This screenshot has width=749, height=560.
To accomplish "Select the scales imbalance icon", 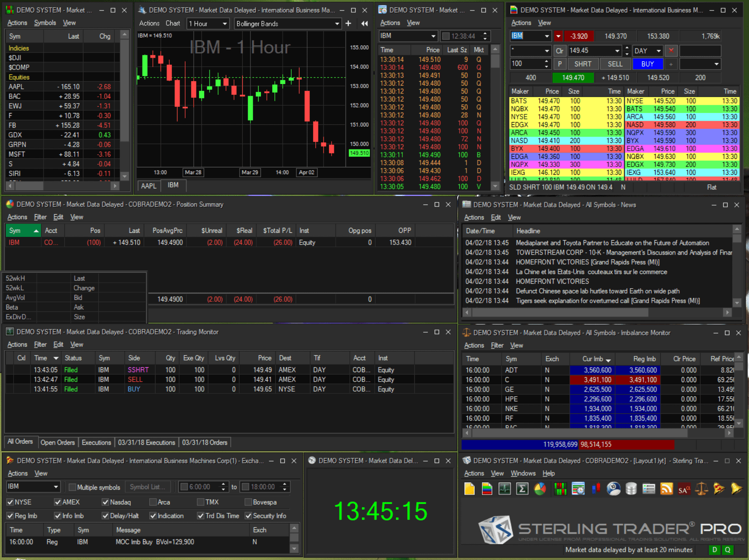I will (702, 489).
